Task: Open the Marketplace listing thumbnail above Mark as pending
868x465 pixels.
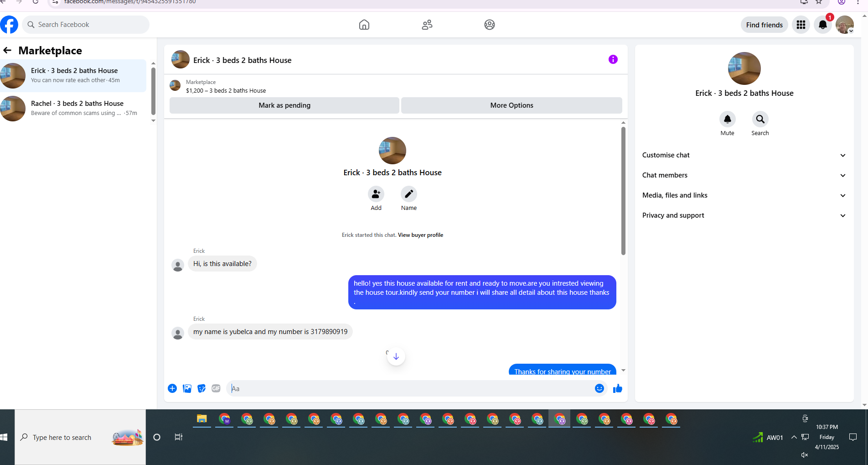Action: pyautogui.click(x=175, y=85)
